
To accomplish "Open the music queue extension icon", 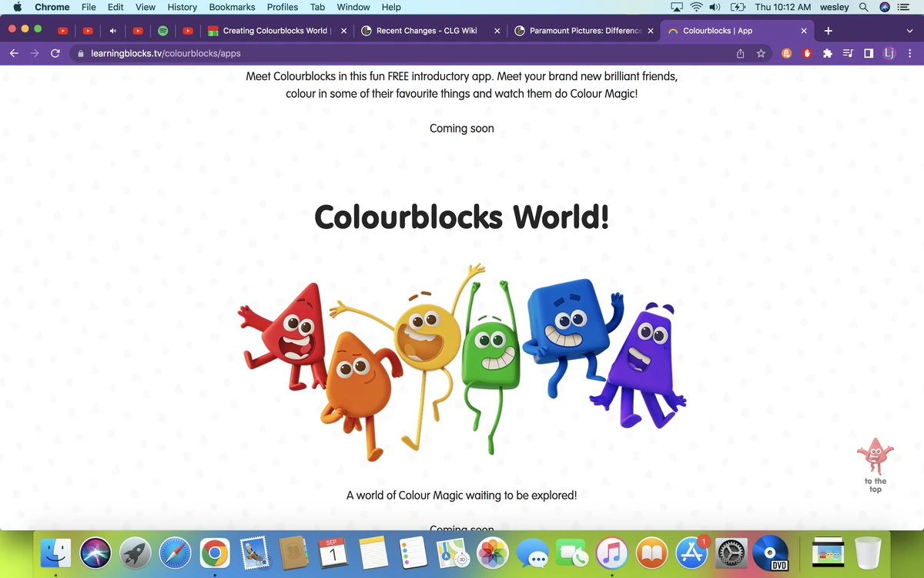I will (847, 53).
